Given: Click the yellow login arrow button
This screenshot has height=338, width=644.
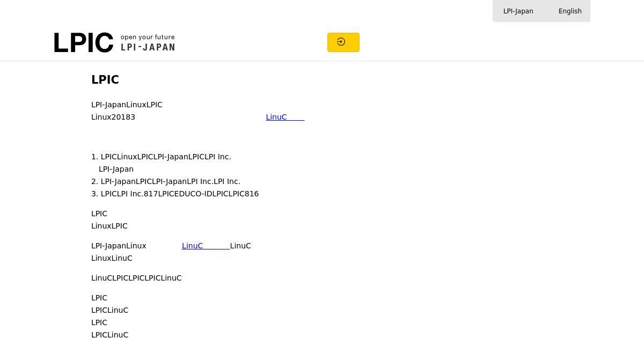Looking at the screenshot, I should click(343, 42).
